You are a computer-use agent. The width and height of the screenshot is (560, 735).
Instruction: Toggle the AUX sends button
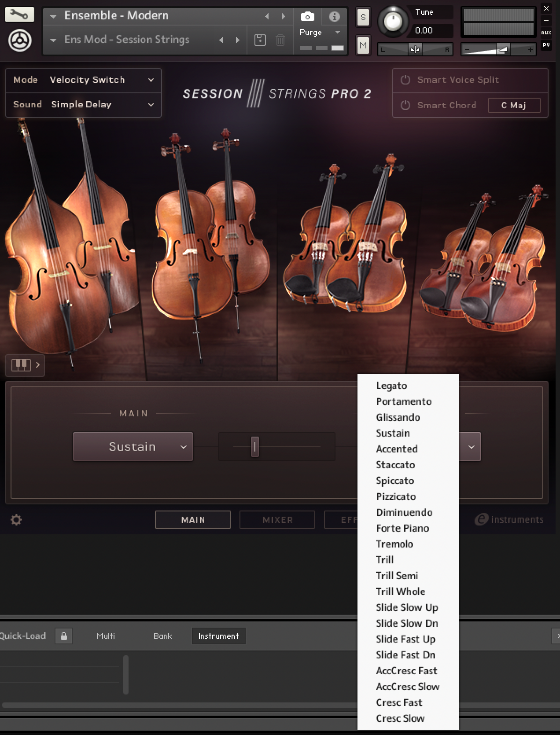click(x=546, y=33)
